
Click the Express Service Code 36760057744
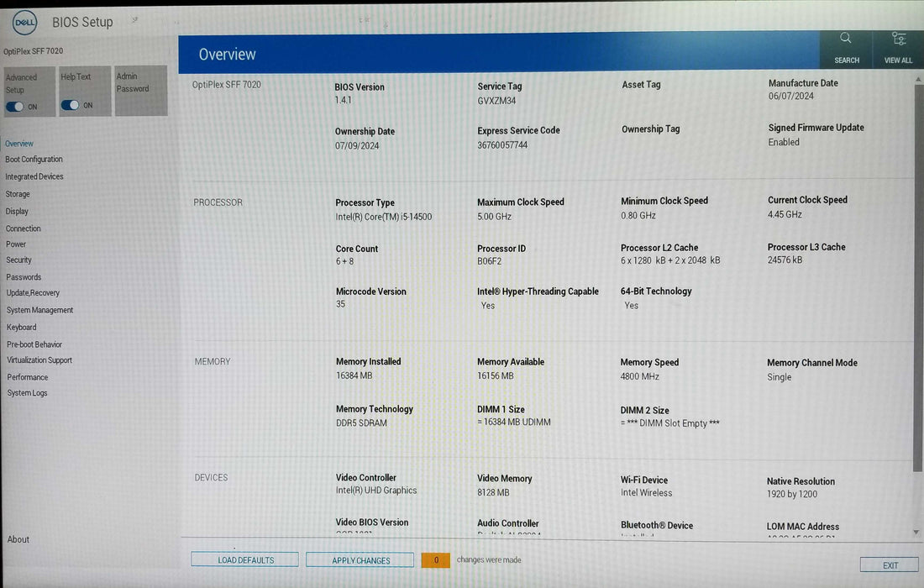pyautogui.click(x=502, y=145)
